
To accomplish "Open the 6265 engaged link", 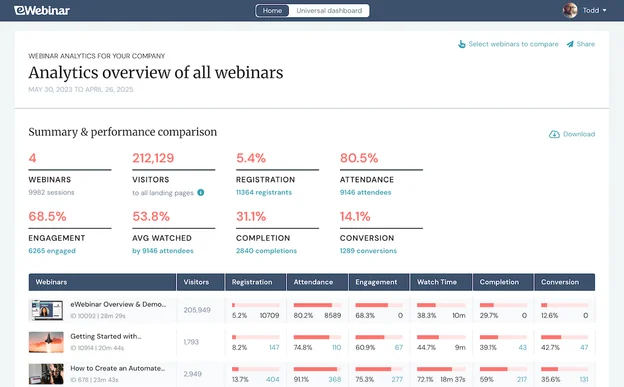I will pyautogui.click(x=52, y=251).
